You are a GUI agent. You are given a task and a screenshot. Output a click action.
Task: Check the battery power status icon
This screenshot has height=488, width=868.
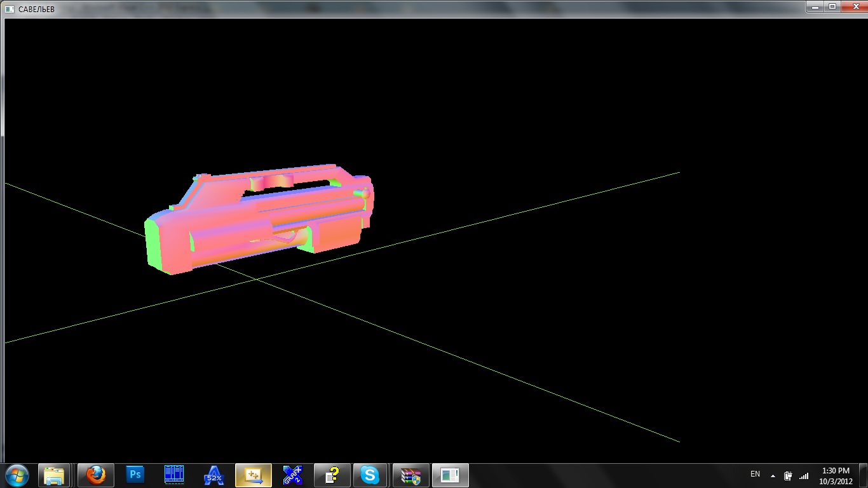[788, 475]
